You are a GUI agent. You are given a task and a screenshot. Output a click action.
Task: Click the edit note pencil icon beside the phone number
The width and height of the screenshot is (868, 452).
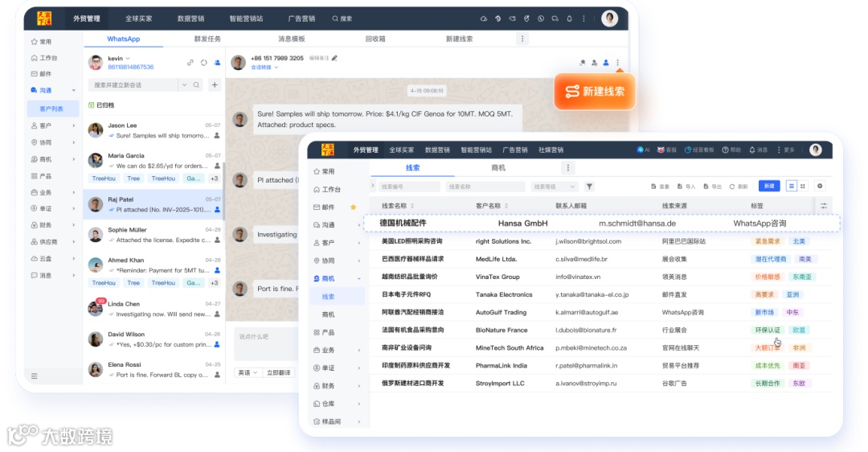(x=334, y=58)
